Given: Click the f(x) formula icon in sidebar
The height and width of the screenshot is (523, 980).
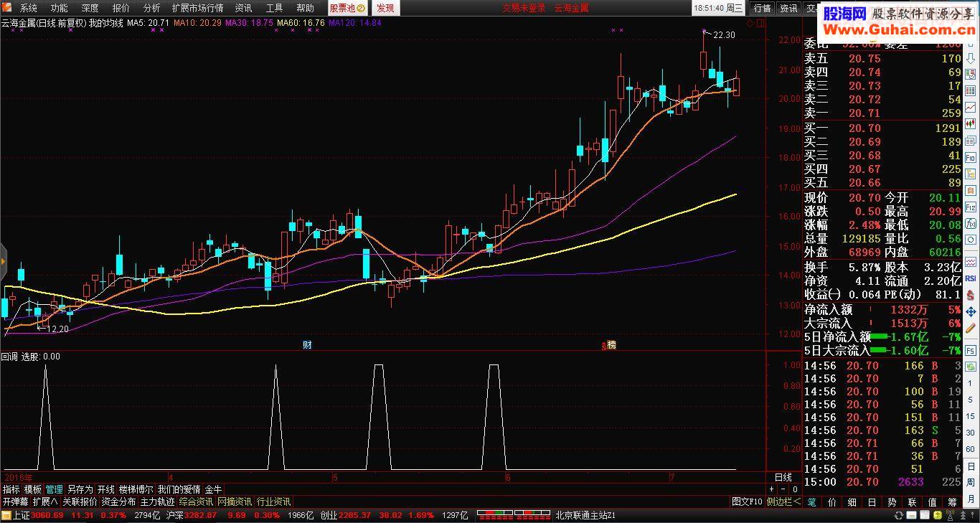Looking at the screenshot, I should tap(970, 224).
